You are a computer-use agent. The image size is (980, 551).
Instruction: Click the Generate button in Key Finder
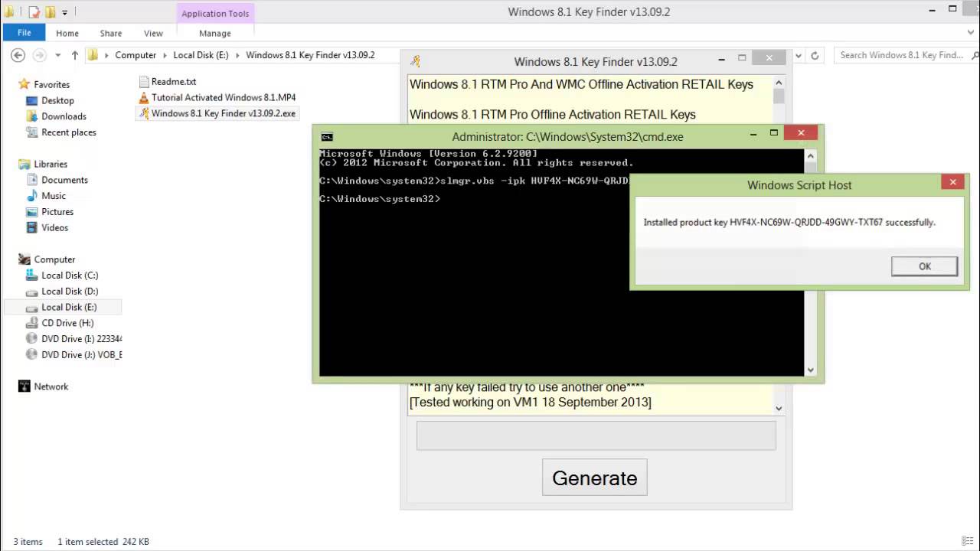coord(595,478)
